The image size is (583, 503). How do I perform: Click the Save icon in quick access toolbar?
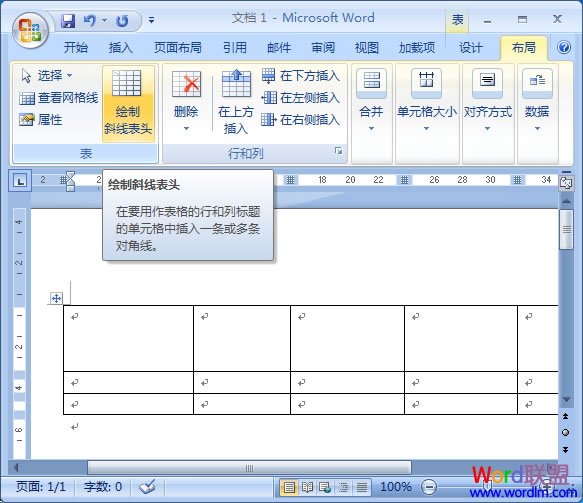68,20
